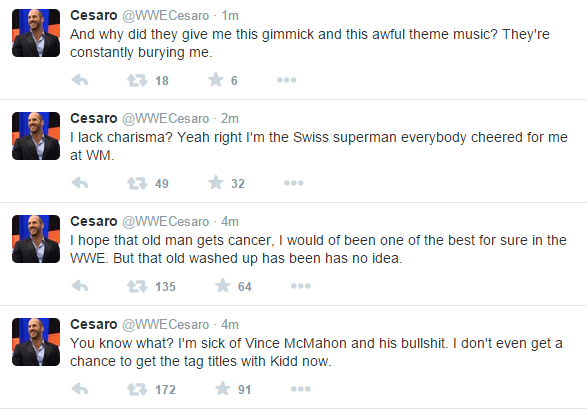This screenshot has height=410, width=587.
Task: Open more options on the theme music tweet
Action: (x=287, y=80)
